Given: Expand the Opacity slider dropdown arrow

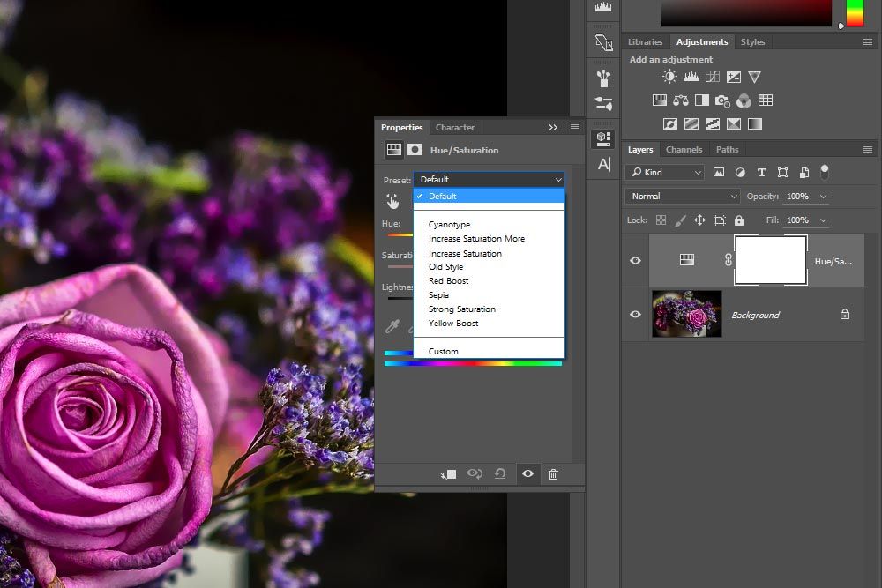Looking at the screenshot, I should pos(824,197).
